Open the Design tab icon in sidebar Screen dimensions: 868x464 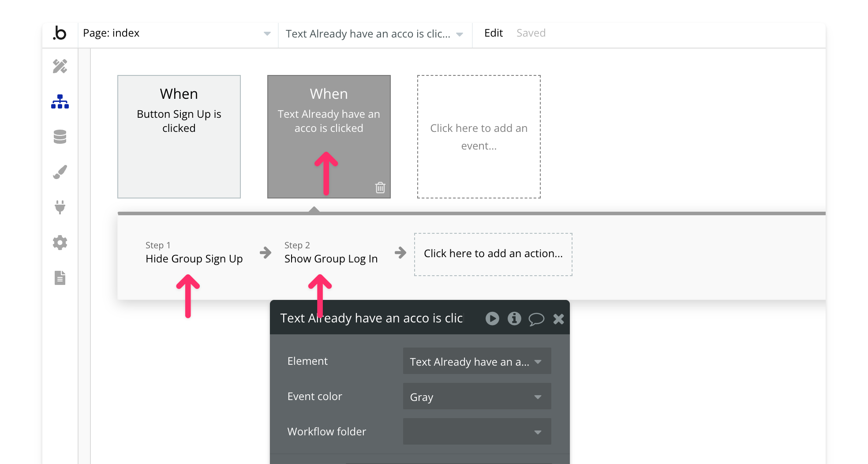point(60,66)
